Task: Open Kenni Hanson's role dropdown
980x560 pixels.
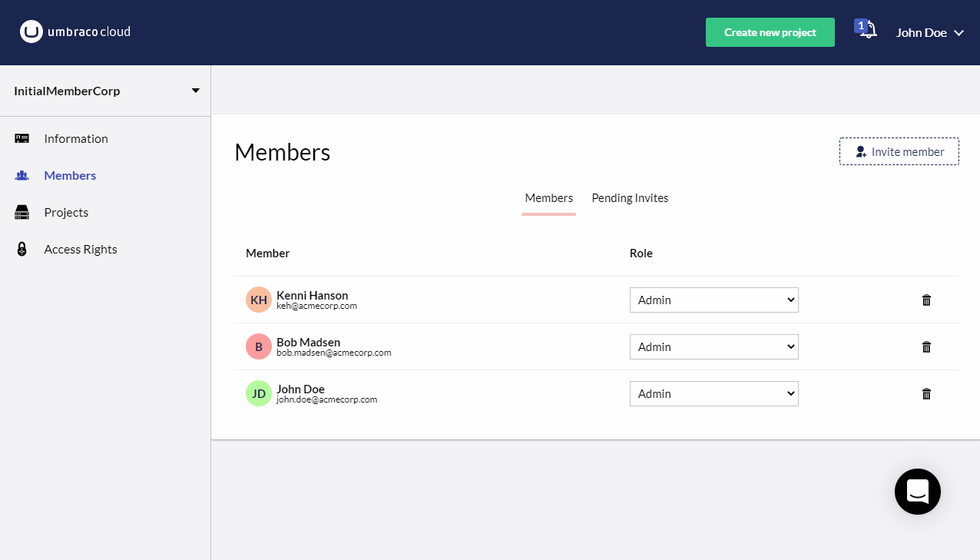Action: (x=714, y=300)
